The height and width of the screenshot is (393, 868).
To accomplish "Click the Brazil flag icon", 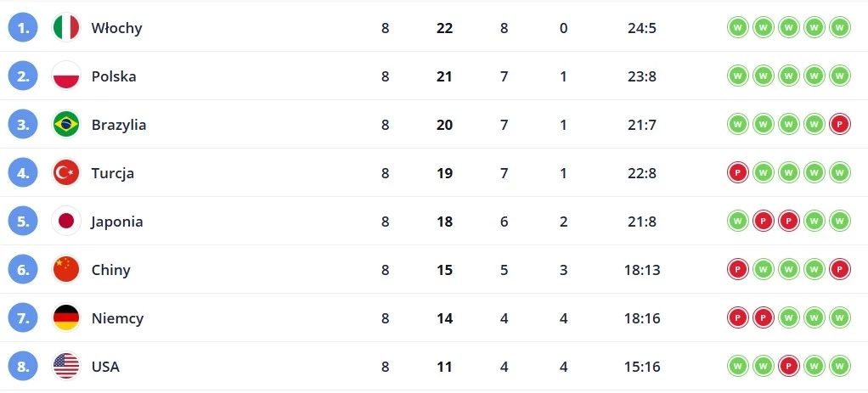I will 66,125.
